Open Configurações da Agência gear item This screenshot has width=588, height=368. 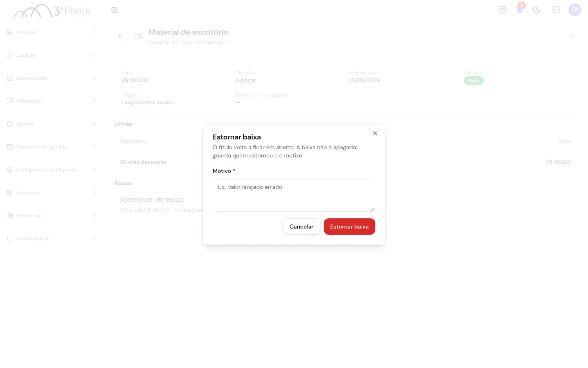click(x=51, y=170)
